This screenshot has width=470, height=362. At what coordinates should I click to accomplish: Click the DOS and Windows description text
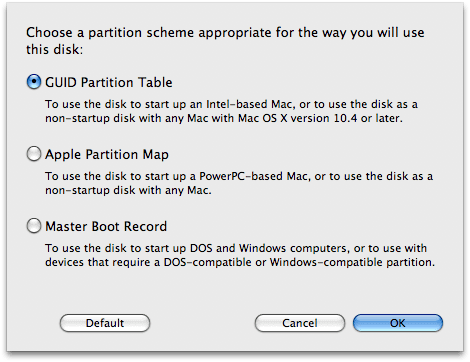(x=240, y=255)
